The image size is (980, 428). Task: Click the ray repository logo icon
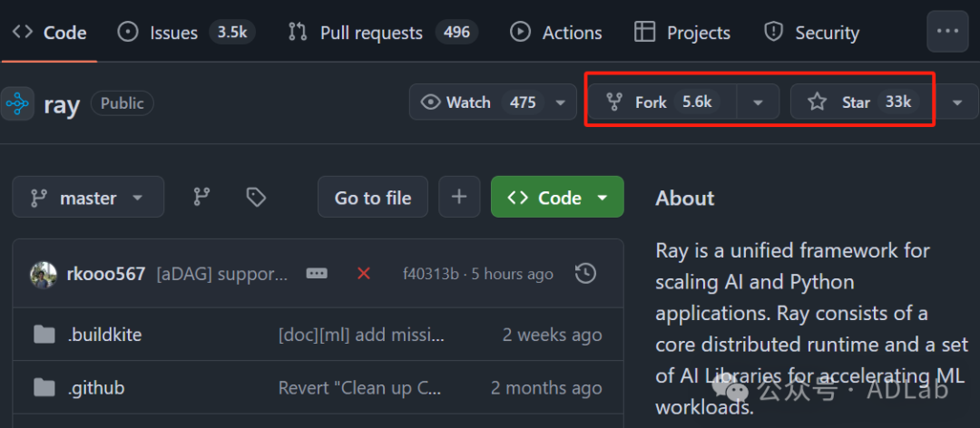17,103
